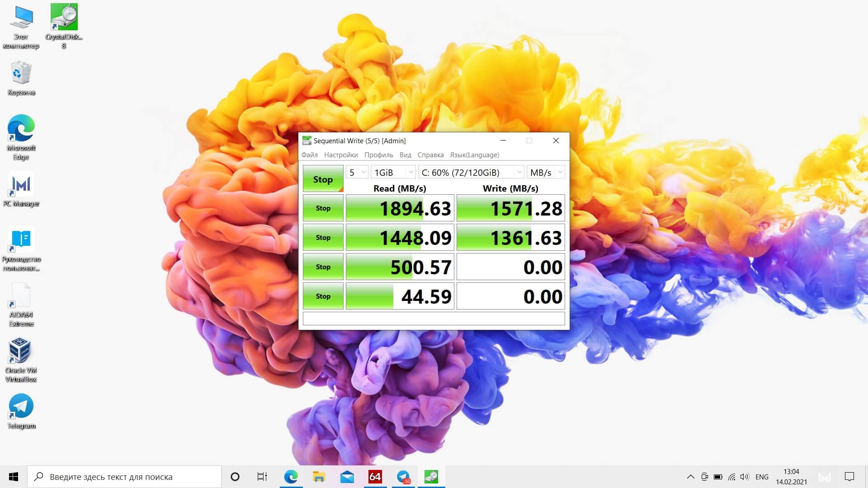Image resolution: width=868 pixels, height=488 pixels.
Task: Open test size dropdown 1GiB
Action: 392,172
